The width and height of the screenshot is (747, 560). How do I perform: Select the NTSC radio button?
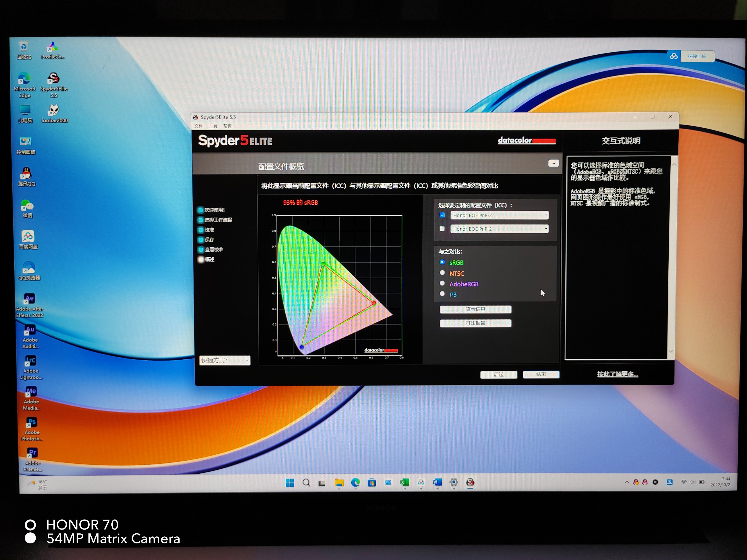[x=442, y=273]
